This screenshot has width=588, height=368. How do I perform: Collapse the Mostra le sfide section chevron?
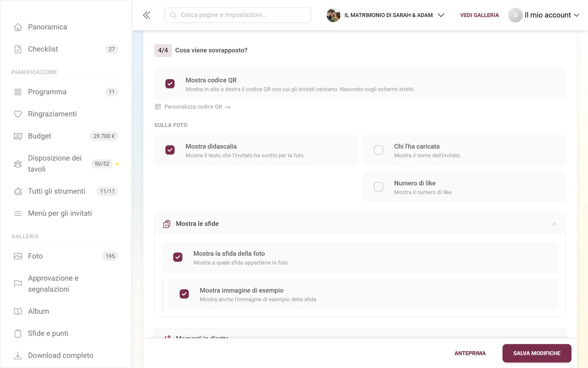click(554, 224)
